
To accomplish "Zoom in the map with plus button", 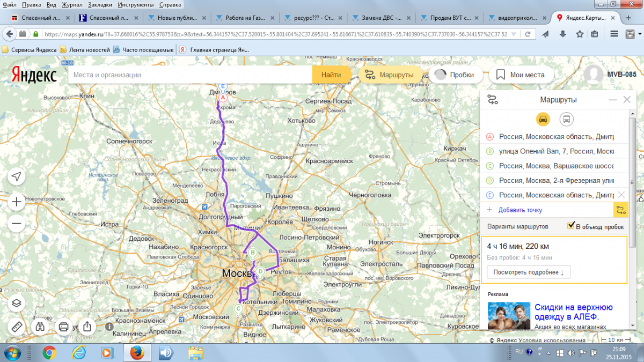I will pos(17,202).
